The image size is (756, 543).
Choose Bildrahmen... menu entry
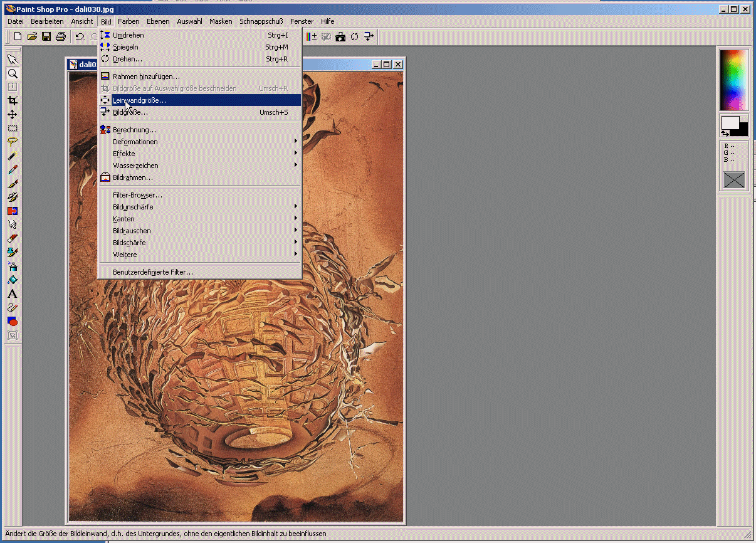[200, 177]
